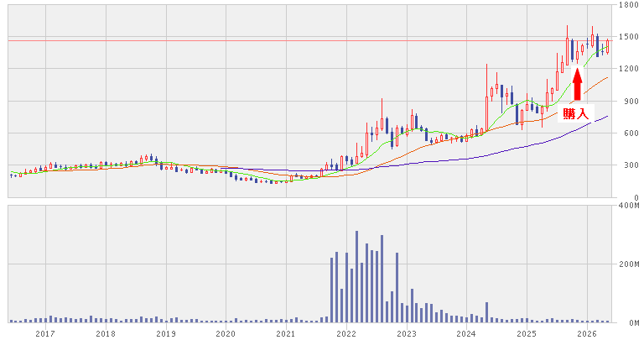Screen dimensions: 644x340
Task: Click the 2017 year label on time axis
Action: point(45,334)
